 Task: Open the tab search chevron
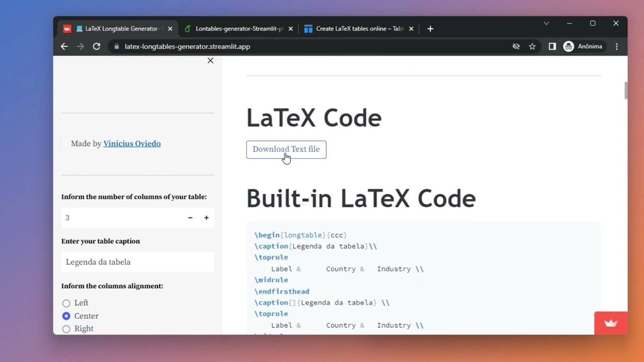pyautogui.click(x=546, y=23)
